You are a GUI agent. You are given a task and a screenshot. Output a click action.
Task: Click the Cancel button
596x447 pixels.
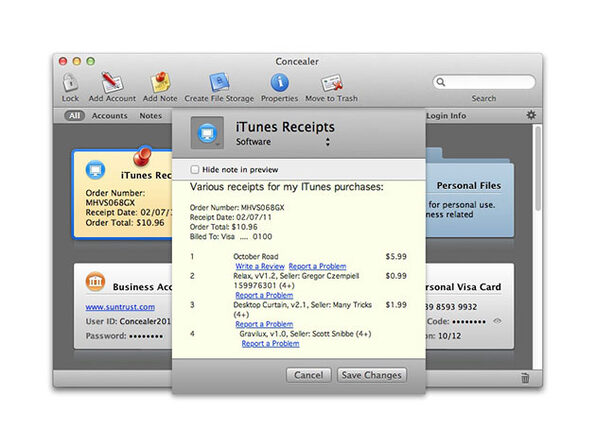click(308, 375)
